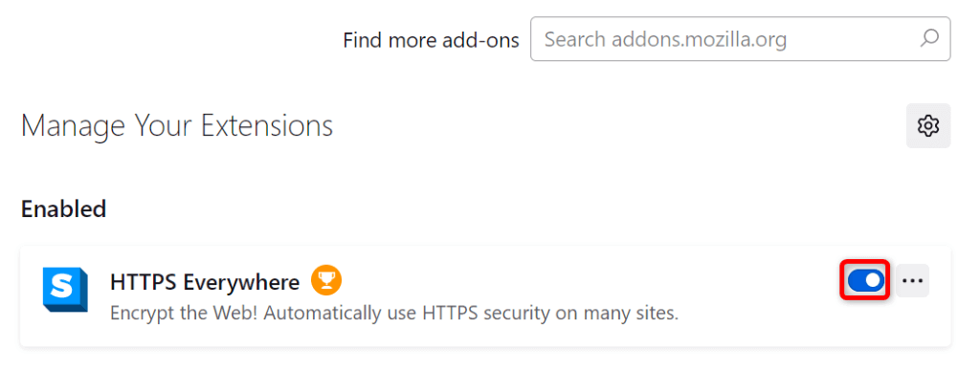The height and width of the screenshot is (371, 980).
Task: Click the magnifier icon in the search box
Action: coord(929,38)
